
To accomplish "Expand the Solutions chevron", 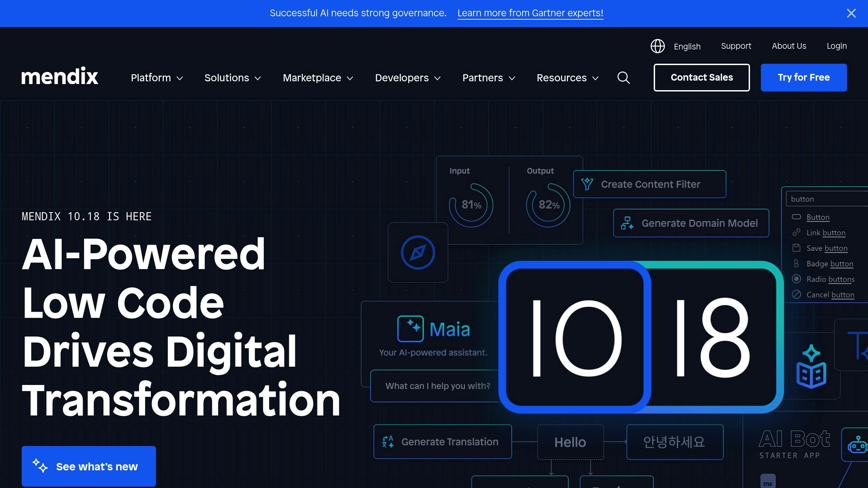I will click(x=258, y=78).
